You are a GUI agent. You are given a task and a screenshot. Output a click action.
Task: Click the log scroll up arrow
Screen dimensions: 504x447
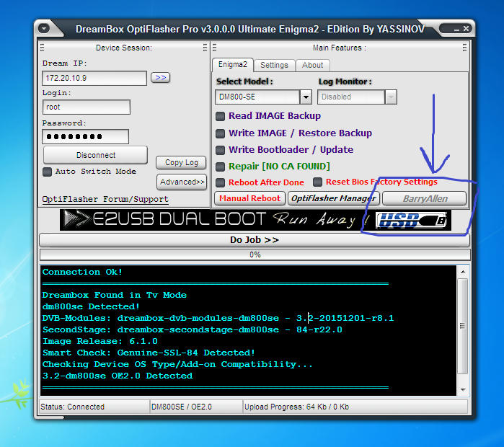point(463,272)
